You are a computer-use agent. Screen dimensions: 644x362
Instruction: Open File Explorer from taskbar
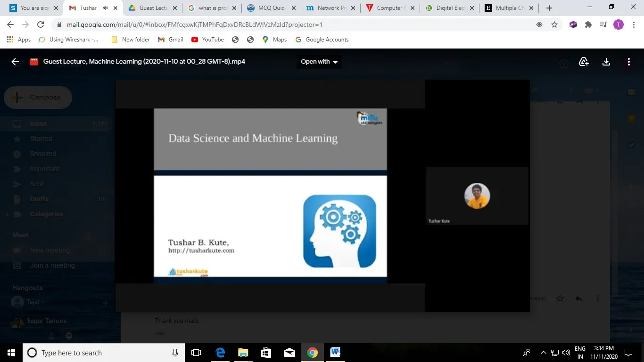[x=243, y=353]
